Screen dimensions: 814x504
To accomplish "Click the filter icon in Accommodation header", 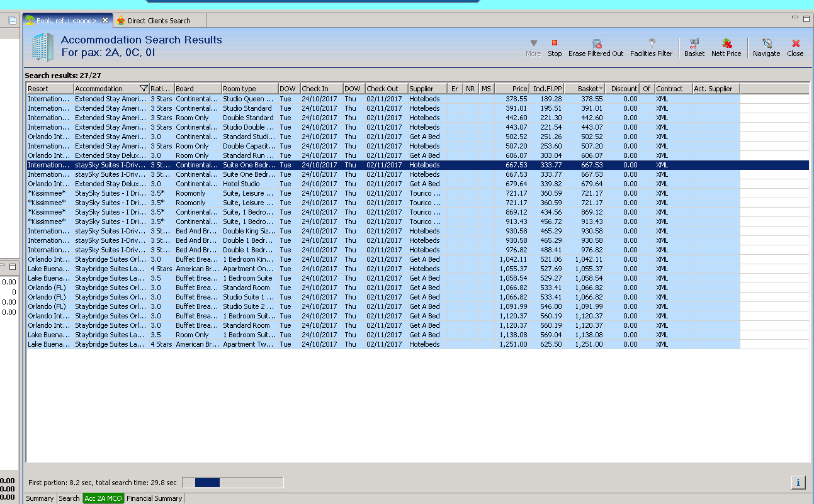I will 144,89.
